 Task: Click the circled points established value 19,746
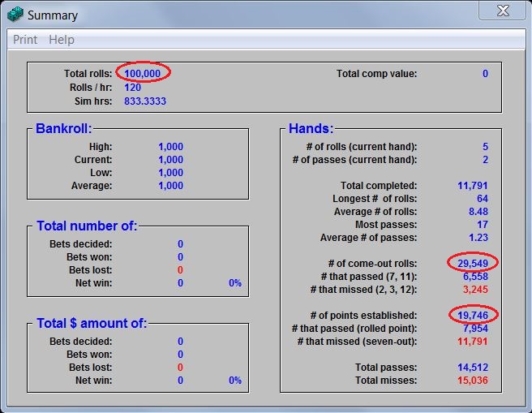(472, 316)
